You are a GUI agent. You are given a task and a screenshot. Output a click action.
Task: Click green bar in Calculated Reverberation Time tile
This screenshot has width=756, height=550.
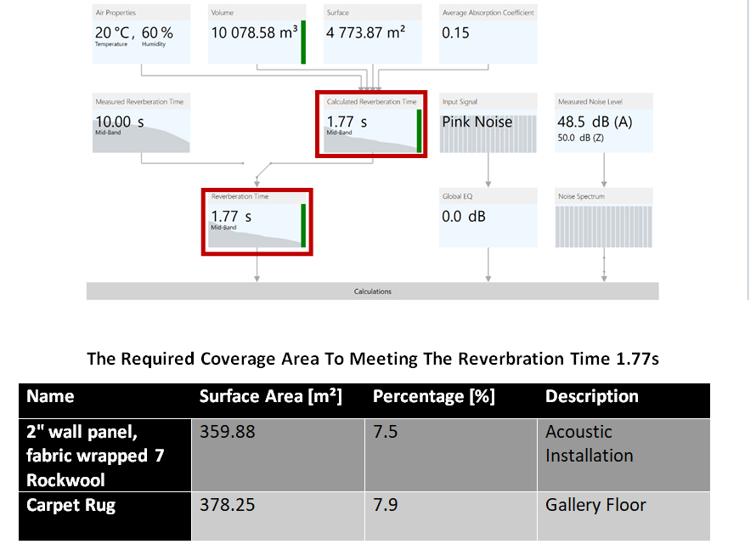point(419,130)
